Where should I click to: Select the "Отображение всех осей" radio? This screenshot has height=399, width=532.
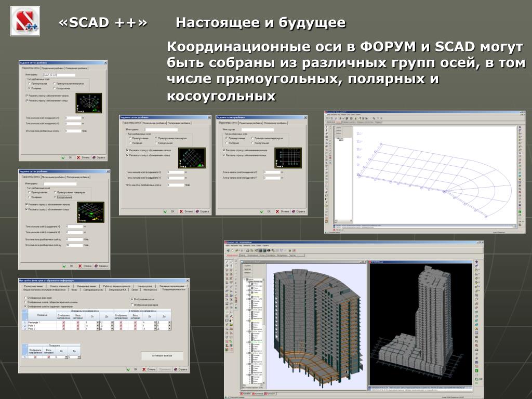click(25, 298)
